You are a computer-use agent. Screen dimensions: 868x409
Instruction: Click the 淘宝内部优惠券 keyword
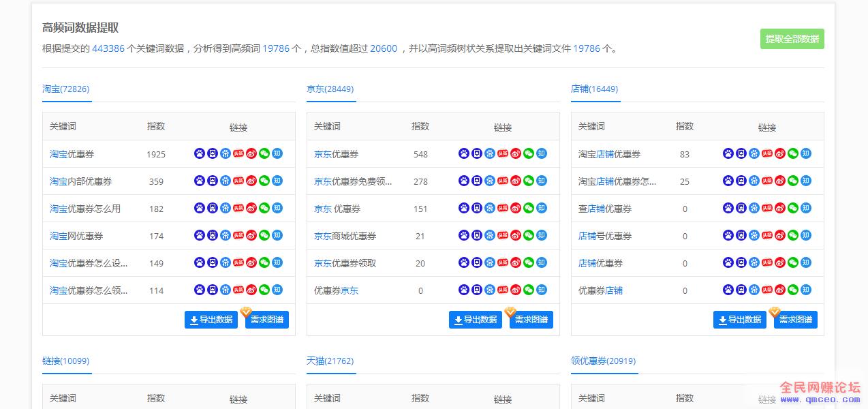point(81,182)
